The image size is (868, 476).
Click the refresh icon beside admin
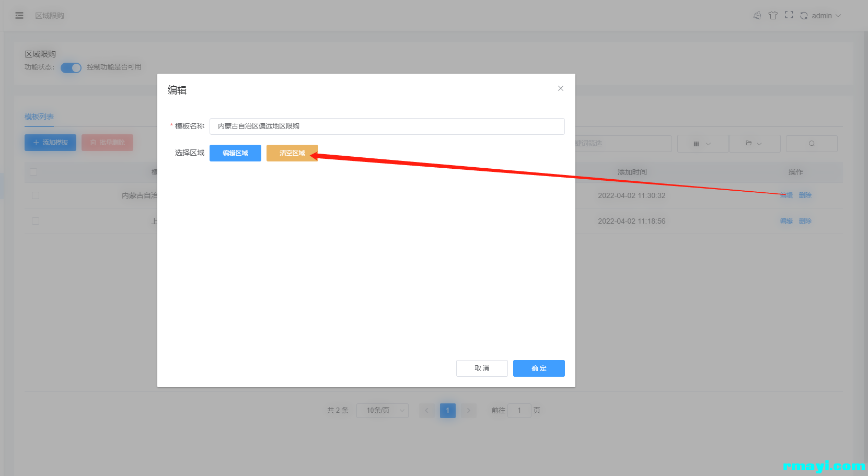coord(804,16)
